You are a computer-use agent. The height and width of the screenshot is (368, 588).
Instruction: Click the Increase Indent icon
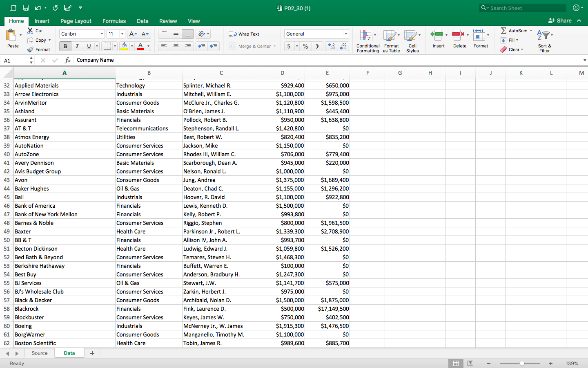[213, 46]
